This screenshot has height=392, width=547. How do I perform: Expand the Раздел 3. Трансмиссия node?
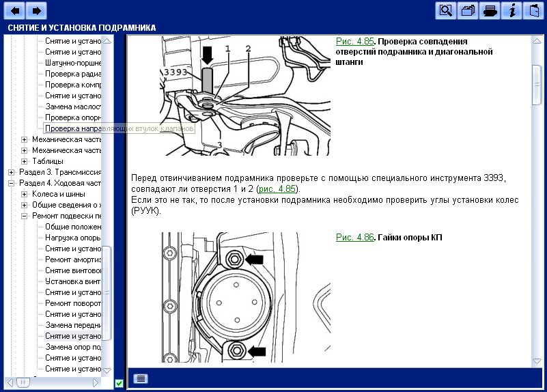pos(12,173)
